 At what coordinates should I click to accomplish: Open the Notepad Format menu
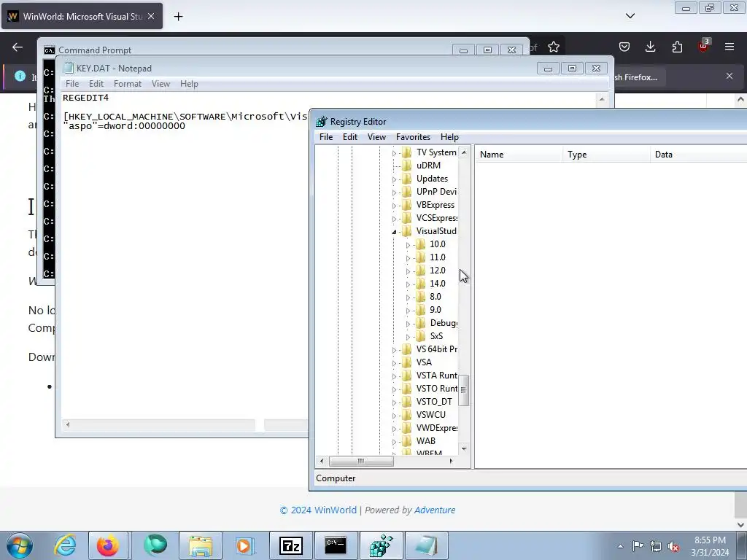[x=127, y=84]
